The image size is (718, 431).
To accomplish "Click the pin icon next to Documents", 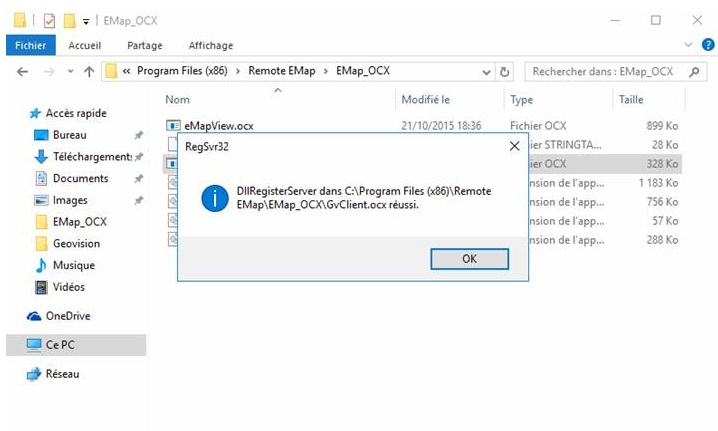I will pos(138,179).
